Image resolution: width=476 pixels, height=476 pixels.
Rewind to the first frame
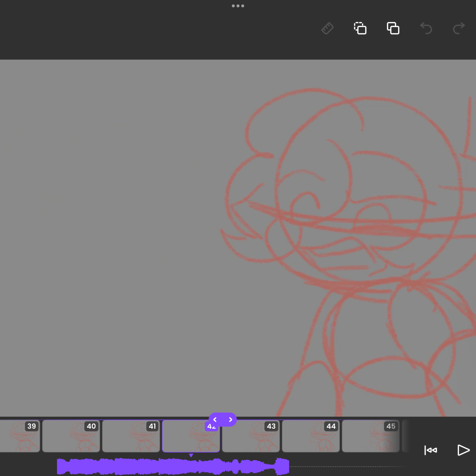pyautogui.click(x=431, y=450)
